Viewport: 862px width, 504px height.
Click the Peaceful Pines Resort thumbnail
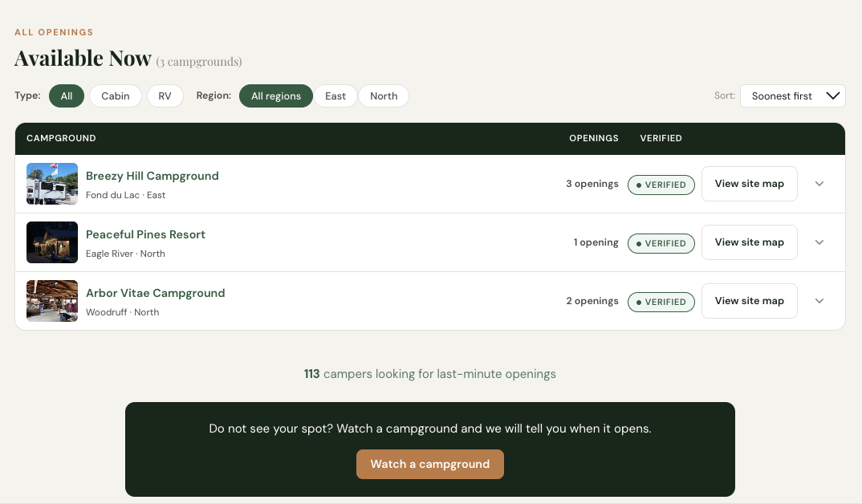click(x=52, y=242)
